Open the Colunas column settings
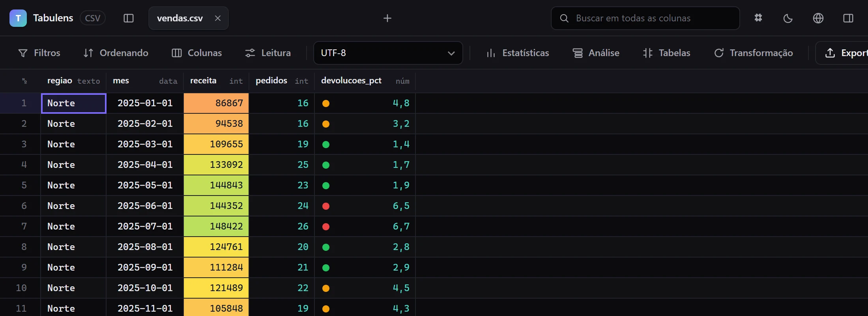 click(x=197, y=53)
